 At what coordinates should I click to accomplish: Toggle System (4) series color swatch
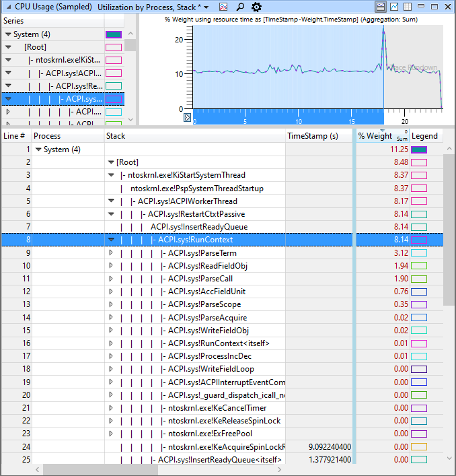click(114, 34)
